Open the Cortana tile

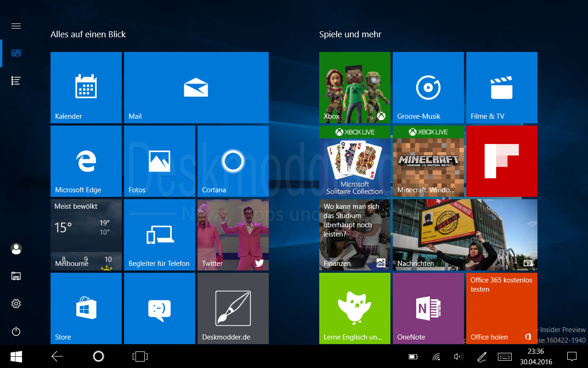(233, 161)
